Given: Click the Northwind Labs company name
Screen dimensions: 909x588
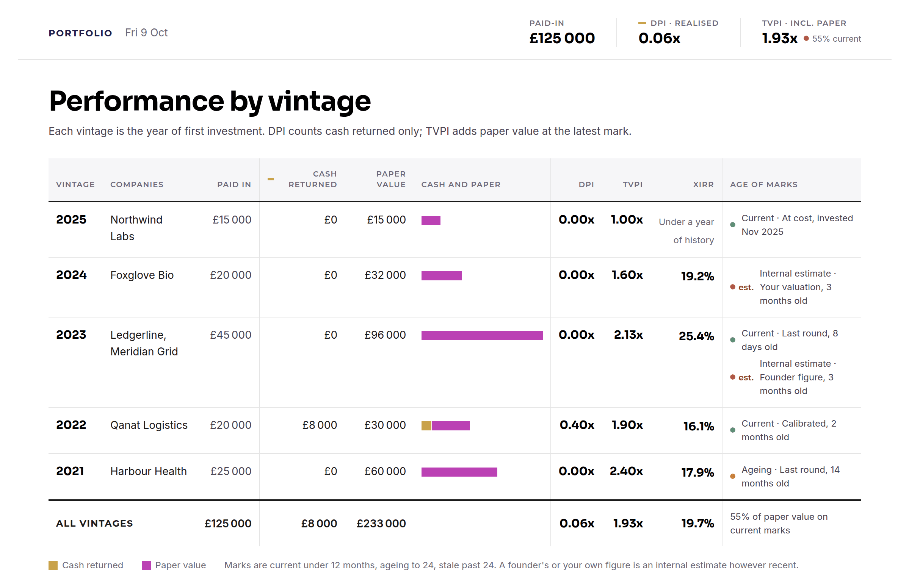Looking at the screenshot, I should click(x=136, y=228).
